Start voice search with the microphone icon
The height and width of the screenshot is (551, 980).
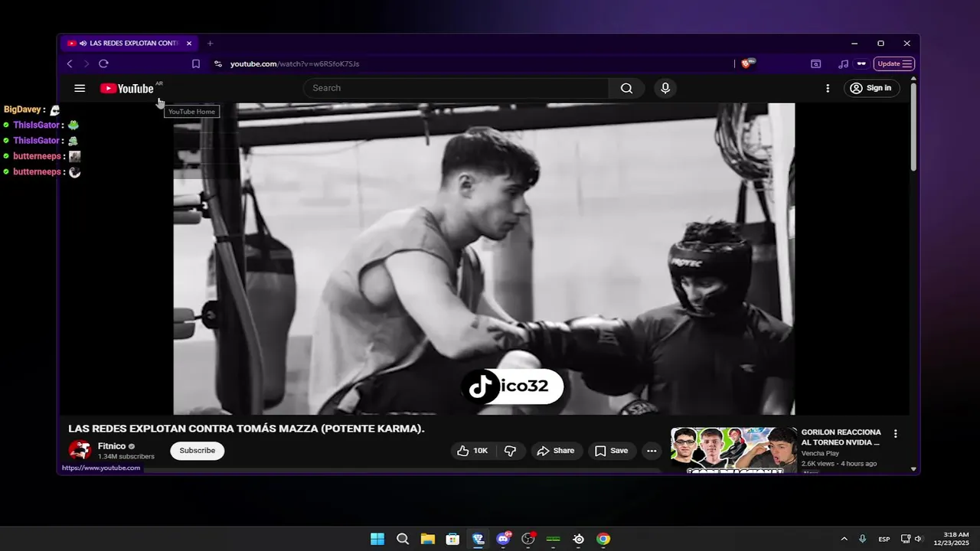(x=665, y=88)
